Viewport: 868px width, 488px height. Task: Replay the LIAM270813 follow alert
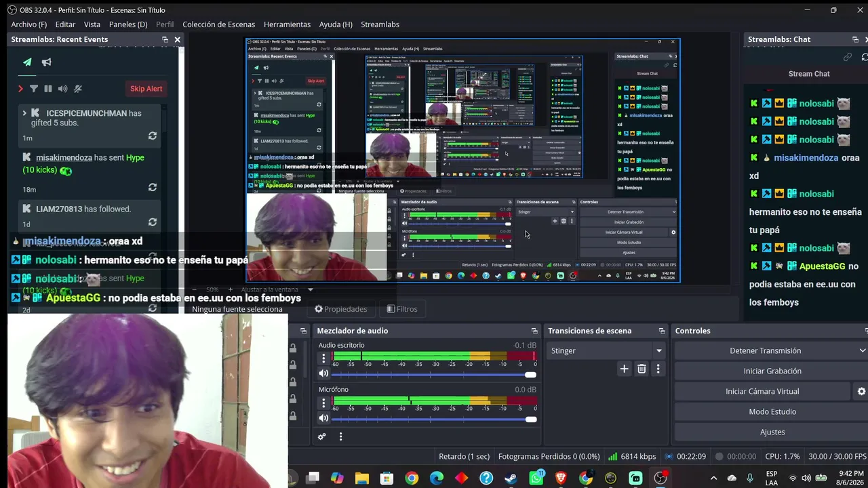click(x=153, y=222)
